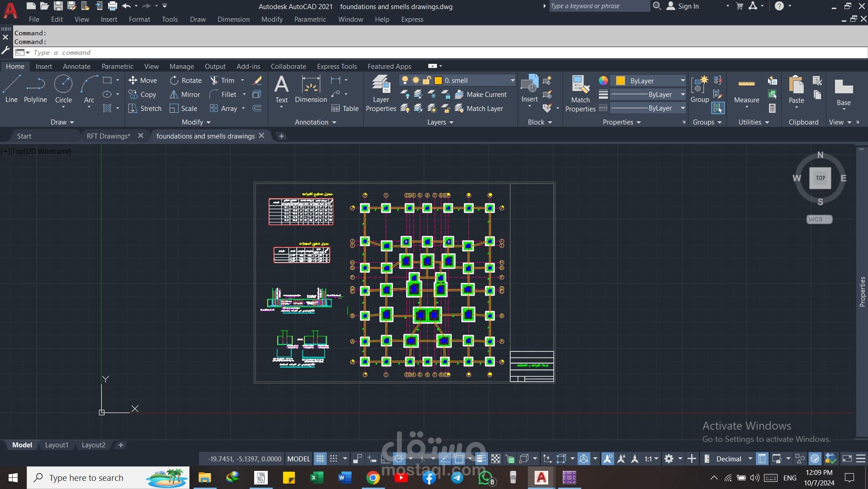
Task: Click the WCS coordinate system button
Action: click(819, 219)
